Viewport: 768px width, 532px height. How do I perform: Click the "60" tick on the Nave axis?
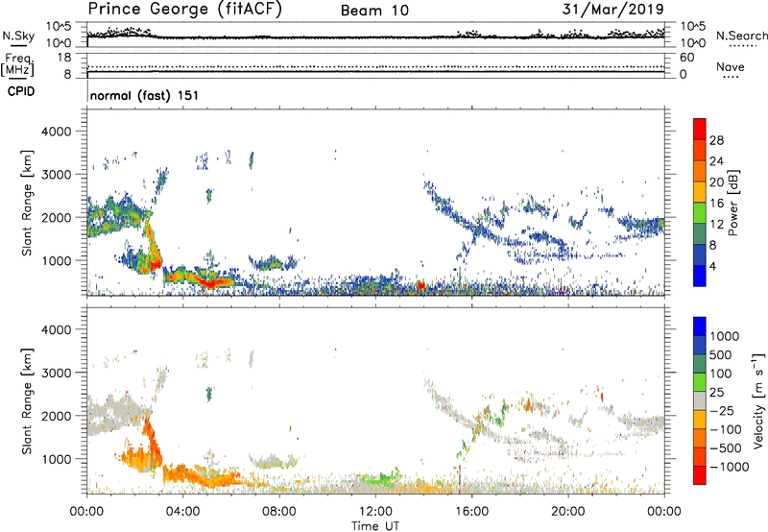[x=687, y=58]
